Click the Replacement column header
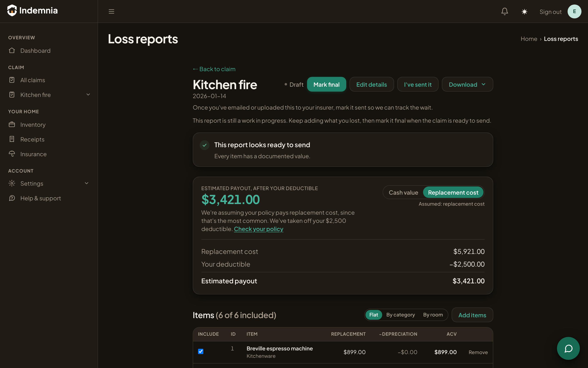The image size is (588, 368). (x=348, y=334)
